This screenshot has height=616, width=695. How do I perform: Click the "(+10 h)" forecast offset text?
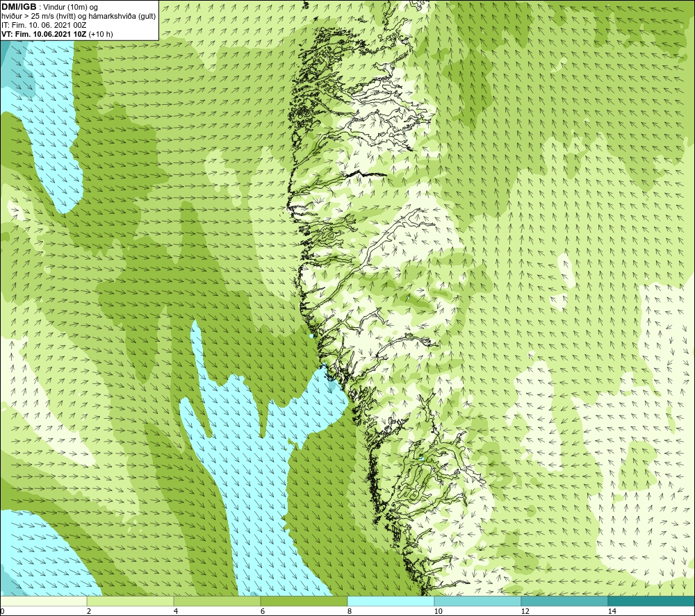coord(101,34)
